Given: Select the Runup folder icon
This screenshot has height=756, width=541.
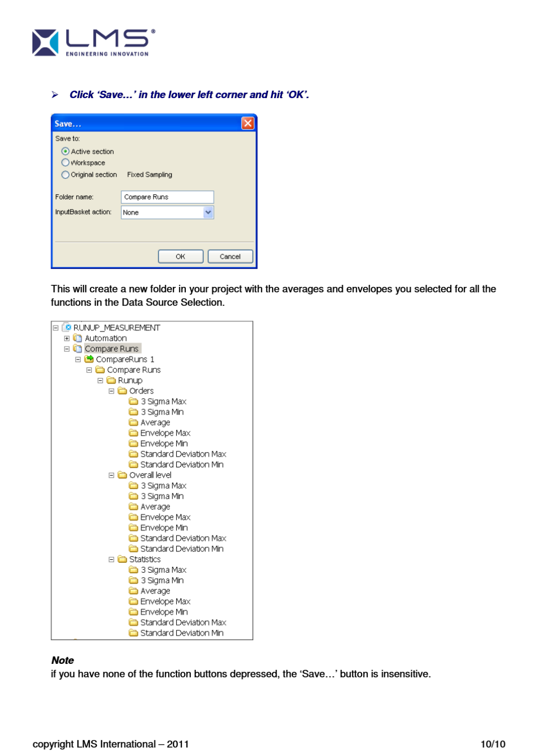Looking at the screenshot, I should tap(111, 380).
